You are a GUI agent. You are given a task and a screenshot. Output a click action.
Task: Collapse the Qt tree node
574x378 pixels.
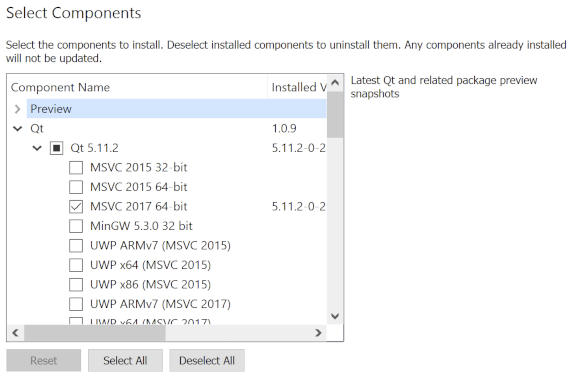pos(18,128)
